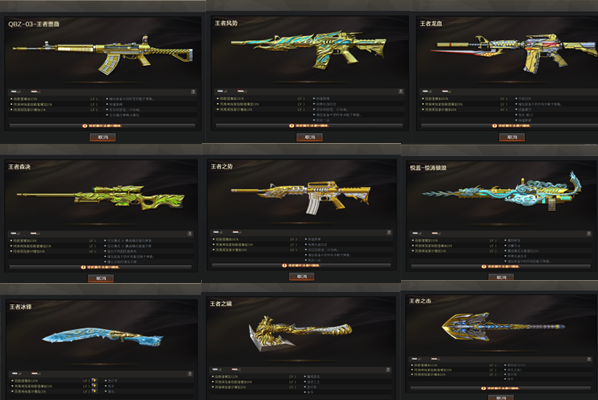Click the blue ice kukri blade image
The height and width of the screenshot is (400, 598).
[103, 336]
